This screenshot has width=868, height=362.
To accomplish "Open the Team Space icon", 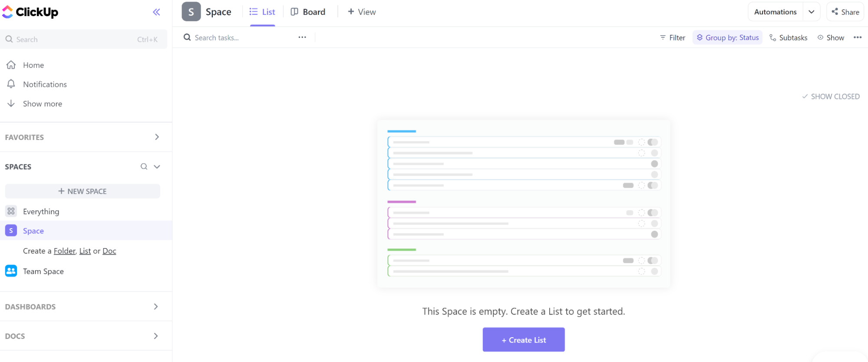I will click(11, 271).
